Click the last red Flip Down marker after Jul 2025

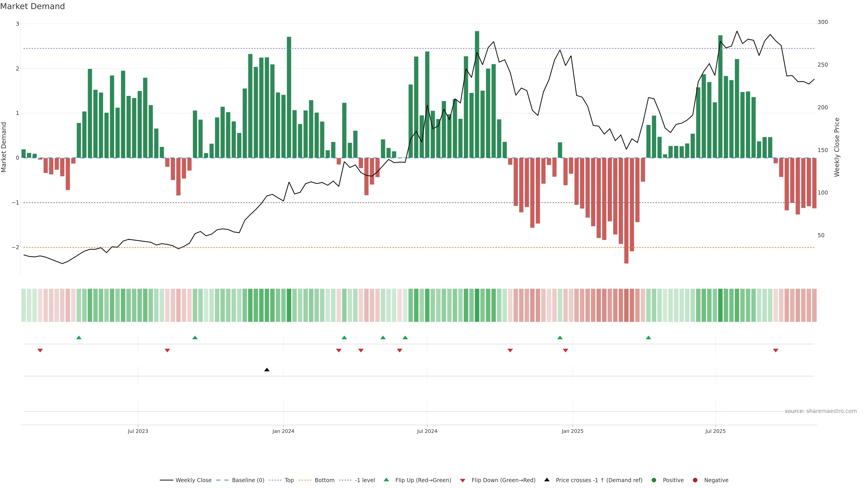point(776,351)
